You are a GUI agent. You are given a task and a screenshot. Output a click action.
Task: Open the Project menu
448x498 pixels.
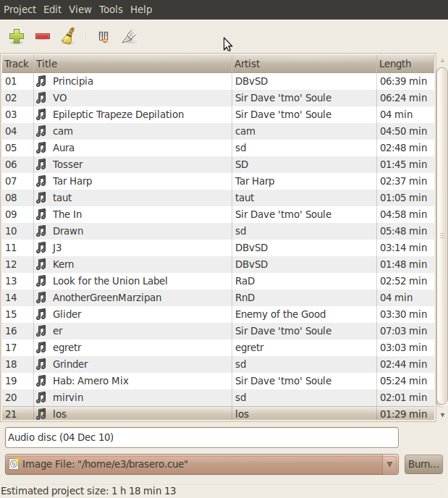tap(20, 9)
